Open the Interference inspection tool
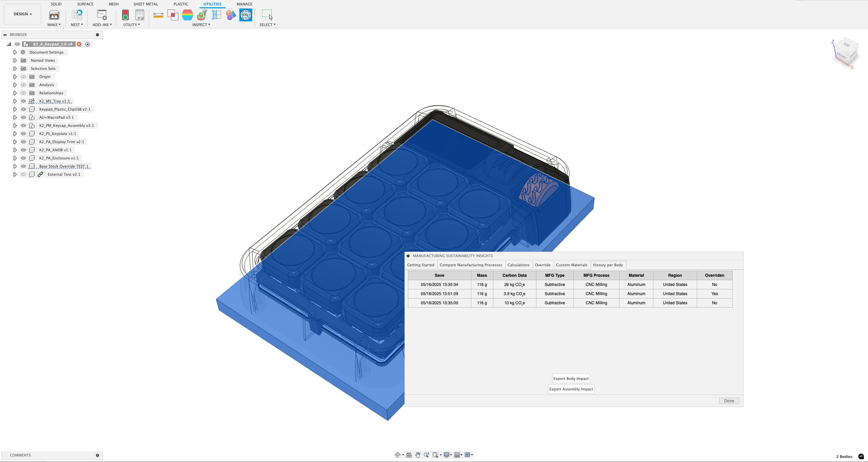 tap(173, 15)
